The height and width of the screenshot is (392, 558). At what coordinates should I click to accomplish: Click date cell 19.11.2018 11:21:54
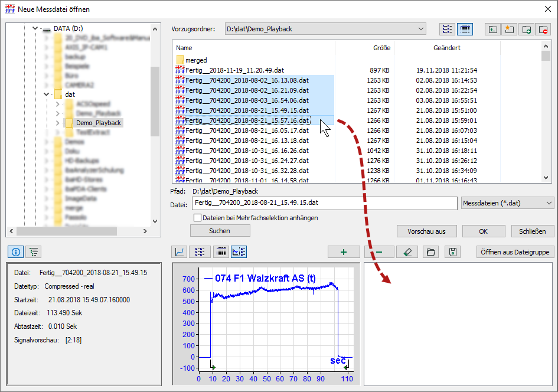pyautogui.click(x=446, y=70)
